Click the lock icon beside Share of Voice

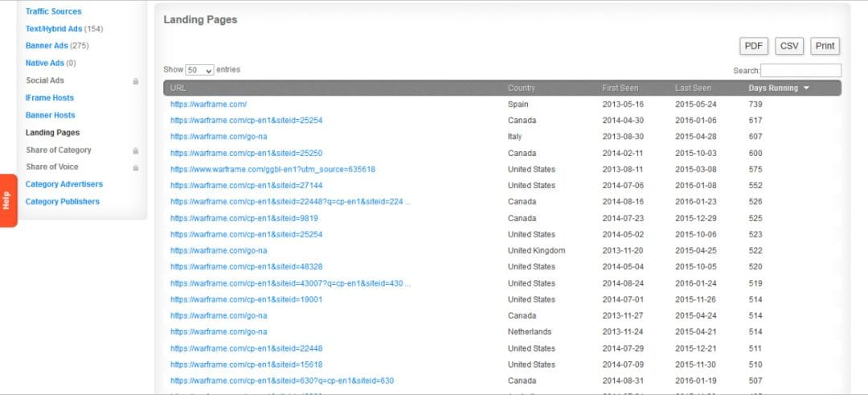point(136,167)
